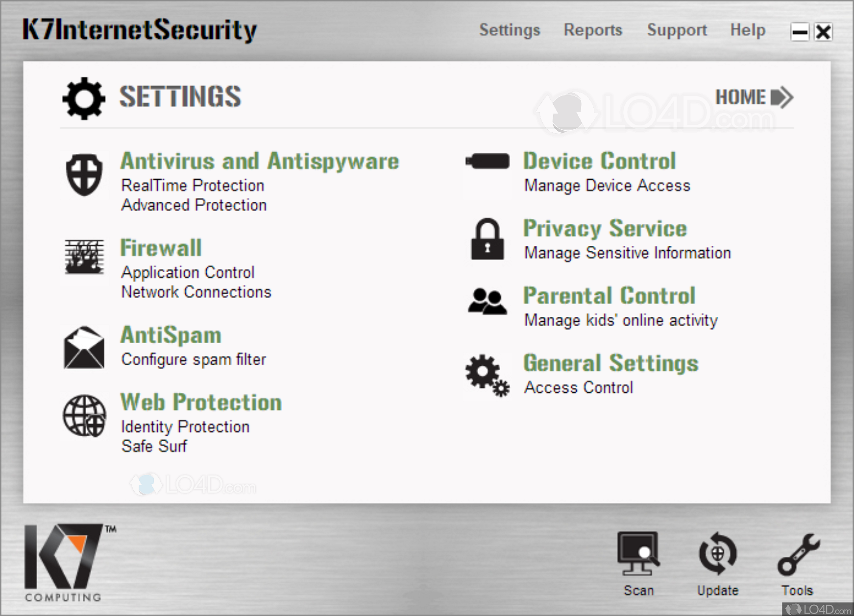Open RealTime Protection settings
This screenshot has width=854, height=616.
point(193,186)
